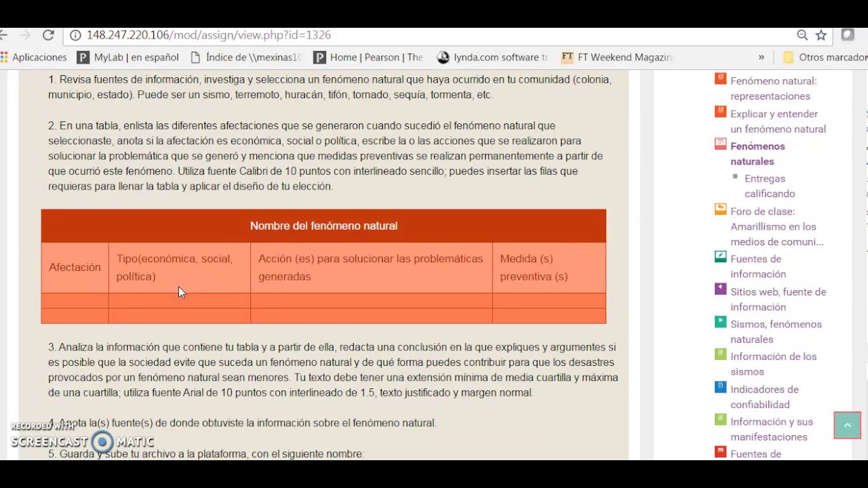Click the green icon beside Sismos, fenómenos naturales
The image size is (868, 488).
720,322
